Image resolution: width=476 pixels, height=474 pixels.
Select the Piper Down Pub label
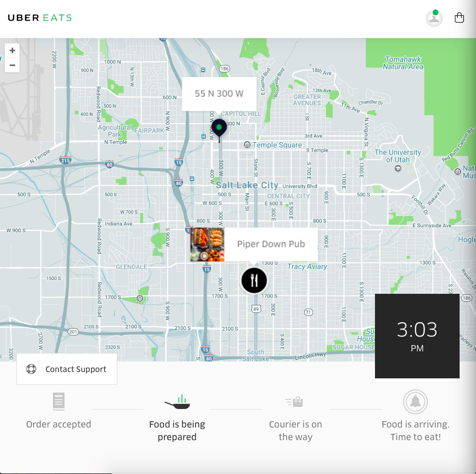point(271,244)
